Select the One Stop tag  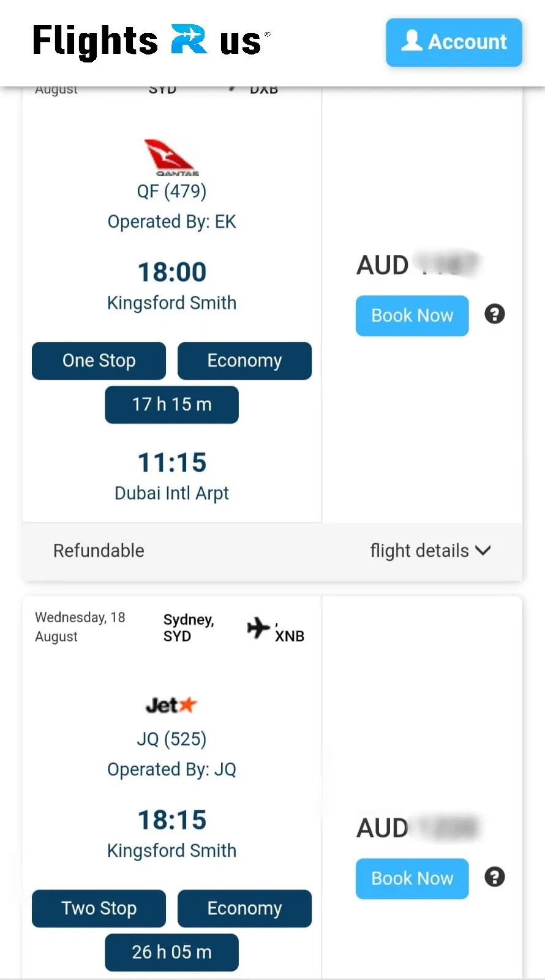point(99,361)
